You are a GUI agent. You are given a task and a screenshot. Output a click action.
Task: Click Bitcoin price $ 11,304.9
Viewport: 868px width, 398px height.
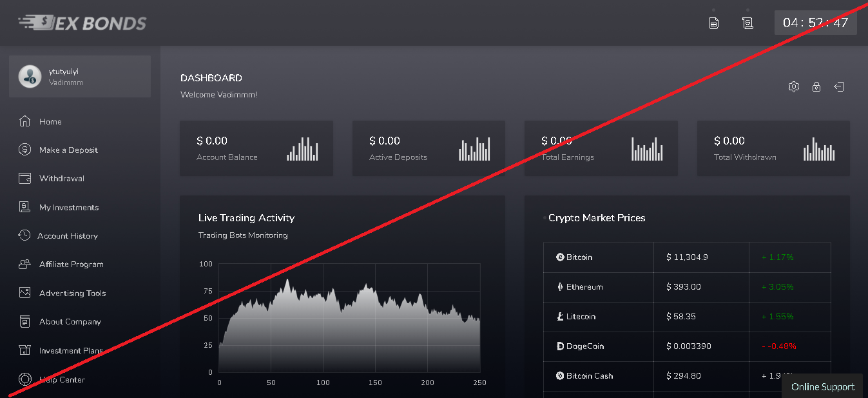pos(688,257)
